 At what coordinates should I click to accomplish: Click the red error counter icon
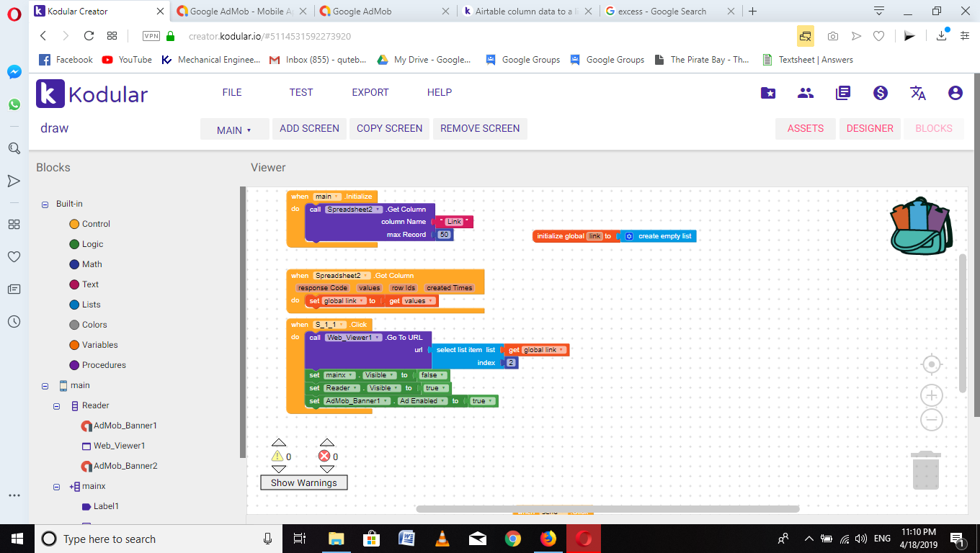pos(324,456)
